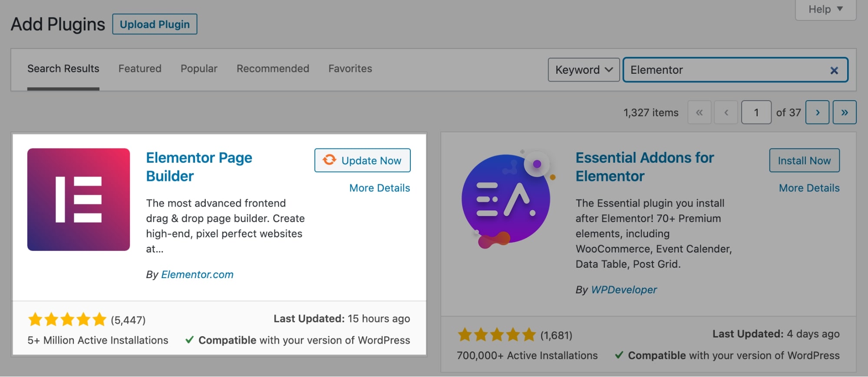Click 'Last Updated: 15 hours ago' text
868x377 pixels.
342,318
